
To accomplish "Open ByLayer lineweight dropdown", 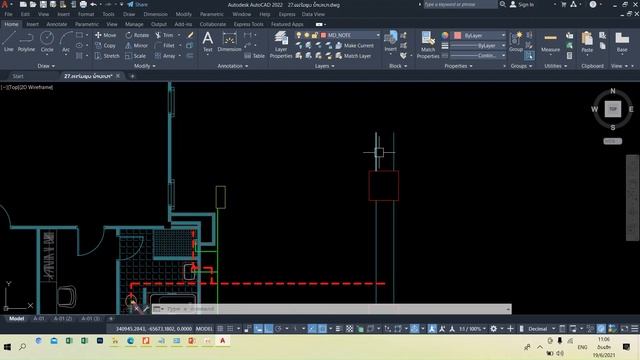I will click(x=478, y=45).
